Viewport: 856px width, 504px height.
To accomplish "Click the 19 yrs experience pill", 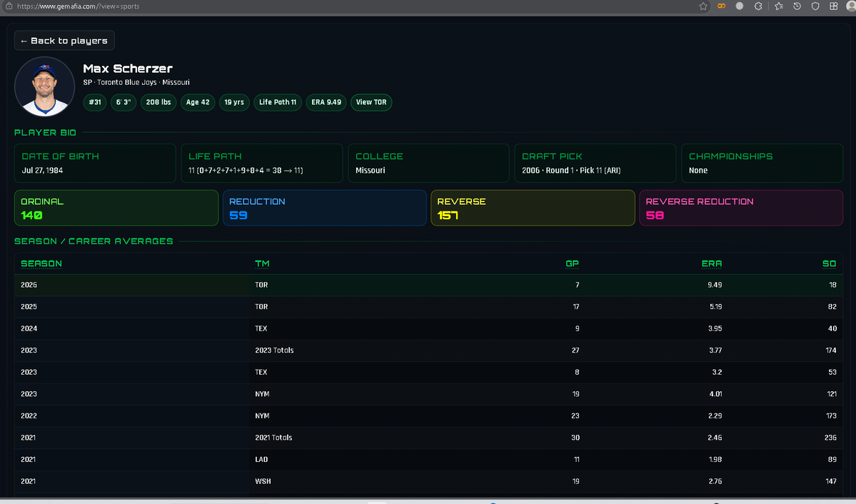I will click(x=234, y=102).
